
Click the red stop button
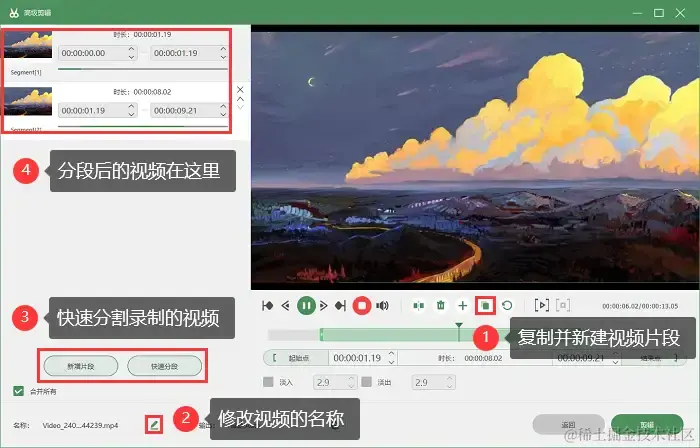click(x=362, y=306)
